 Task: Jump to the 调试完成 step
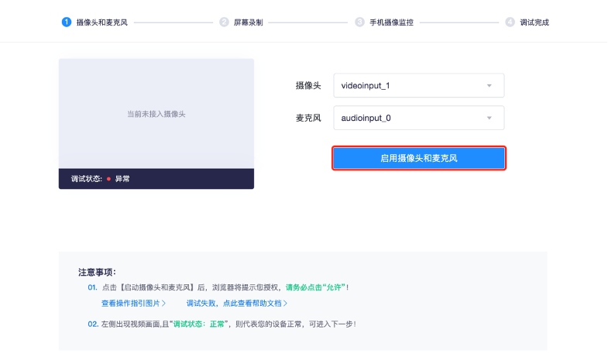[534, 22]
